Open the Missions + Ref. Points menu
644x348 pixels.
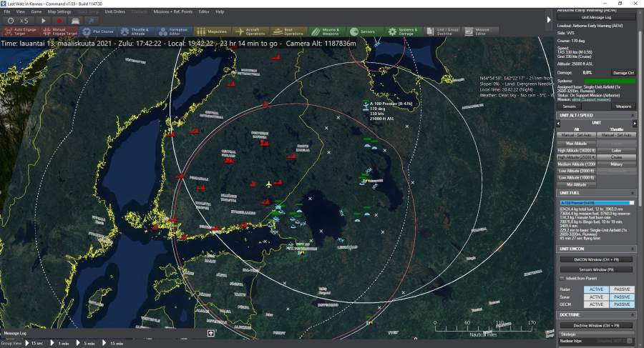point(172,11)
